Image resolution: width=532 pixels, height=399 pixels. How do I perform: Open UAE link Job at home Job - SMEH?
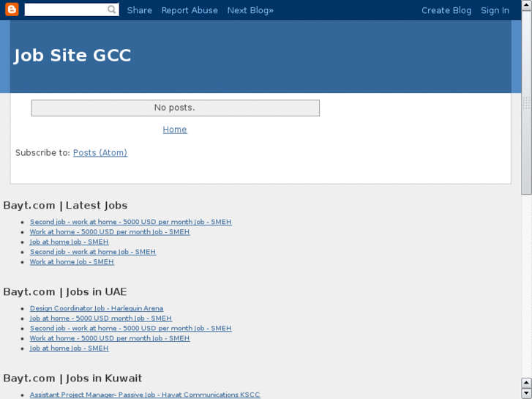pos(70,348)
